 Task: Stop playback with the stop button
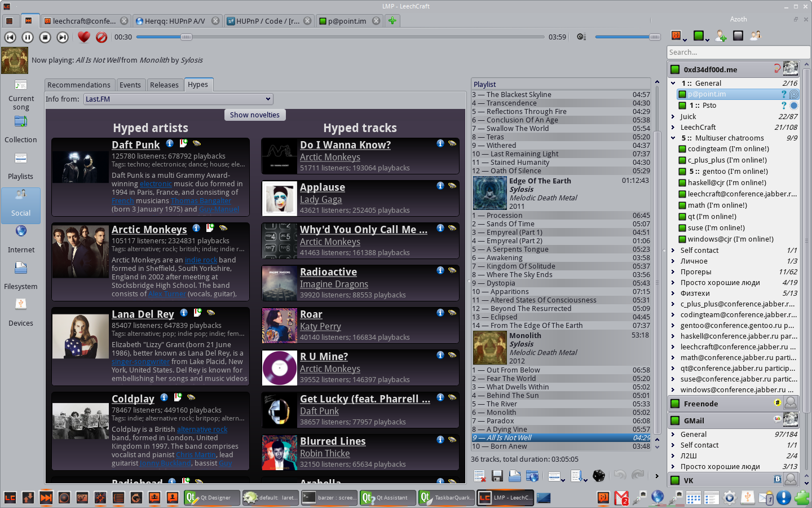45,37
